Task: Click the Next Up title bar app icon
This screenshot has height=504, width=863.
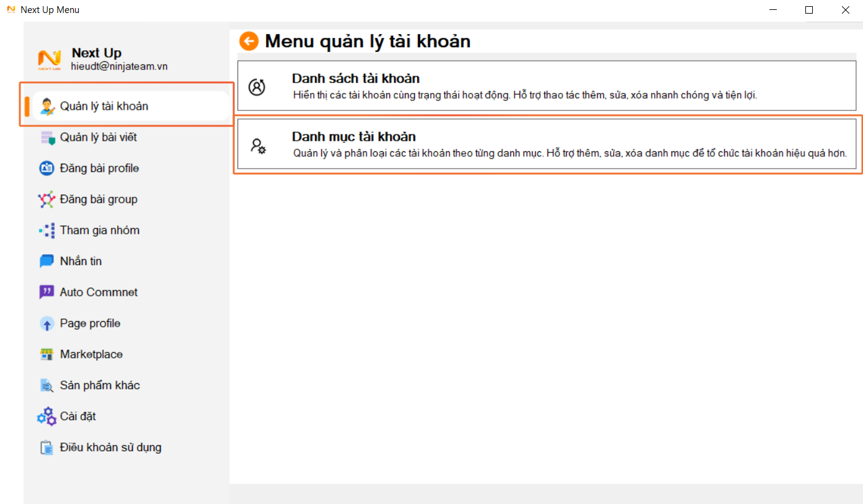Action: pos(11,10)
